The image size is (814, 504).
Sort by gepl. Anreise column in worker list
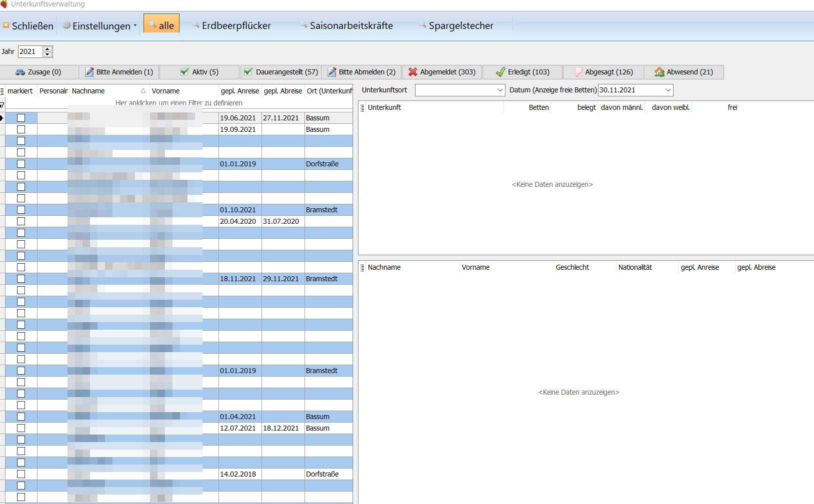240,91
